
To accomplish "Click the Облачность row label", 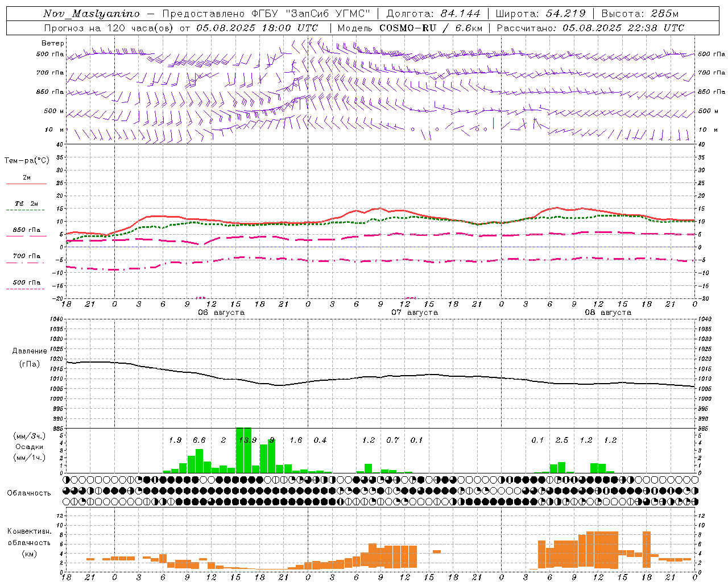I will click(29, 493).
